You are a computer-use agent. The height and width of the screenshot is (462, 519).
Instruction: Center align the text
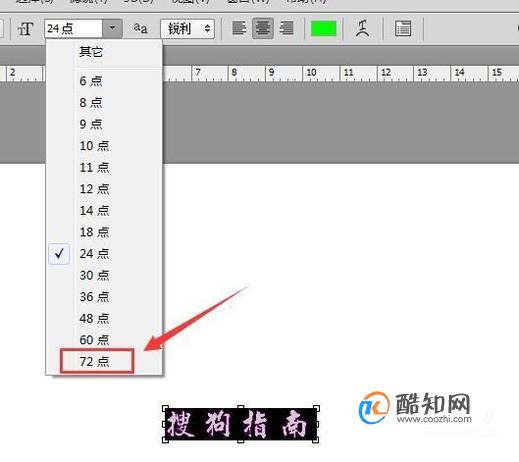point(263,28)
